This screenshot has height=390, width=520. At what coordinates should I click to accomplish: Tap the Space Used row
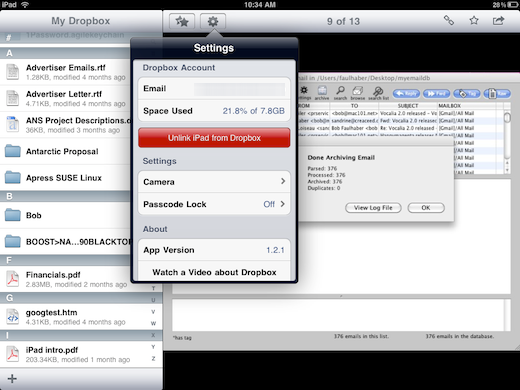214,111
